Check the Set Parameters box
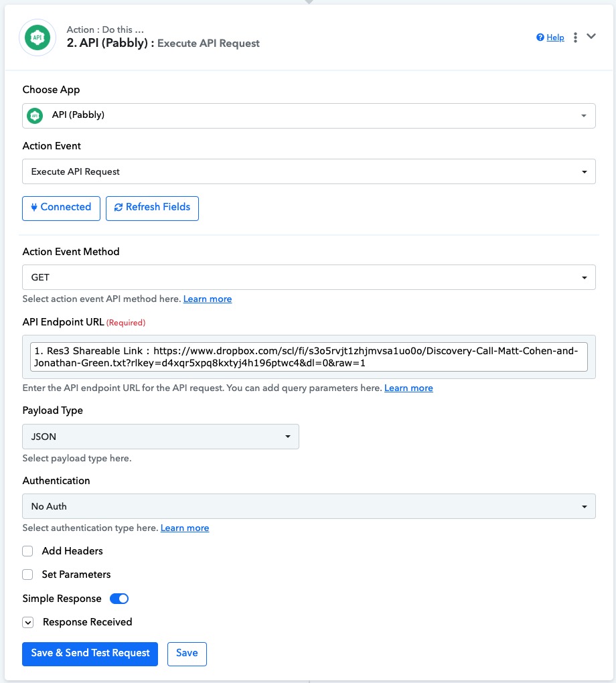 coord(27,575)
